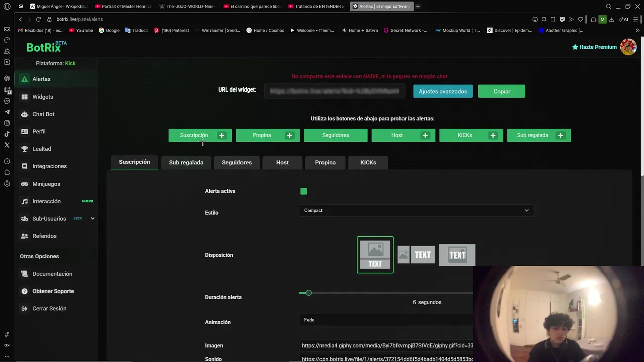Screen dimensions: 644x362
Task: Show more bookmarks overflow chevron
Action: (637, 30)
